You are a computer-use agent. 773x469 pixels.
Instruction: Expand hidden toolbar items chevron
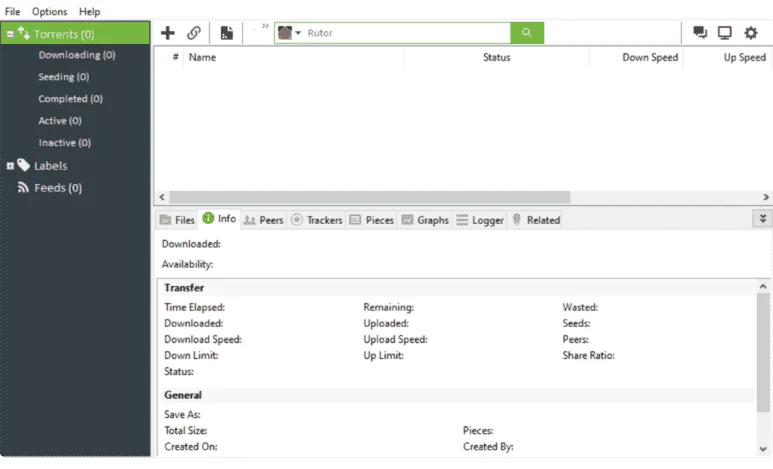click(x=265, y=26)
